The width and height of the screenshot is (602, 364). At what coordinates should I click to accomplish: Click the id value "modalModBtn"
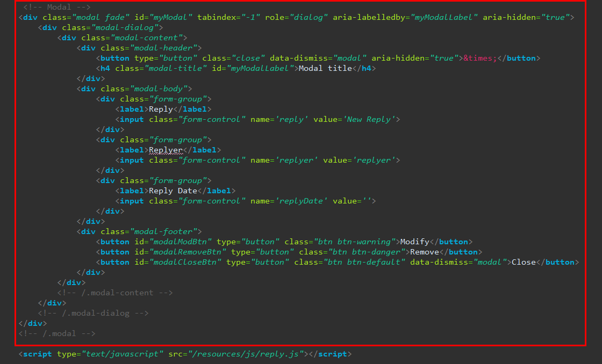(x=181, y=242)
